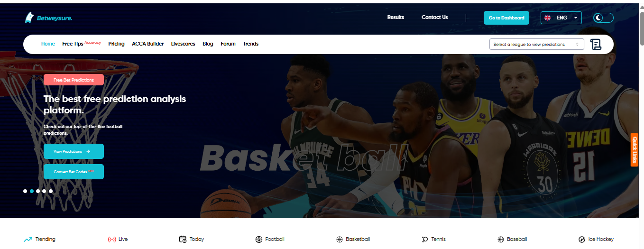The width and height of the screenshot is (644, 249).
Task: Open the Pricing menu item
Action: (x=116, y=44)
